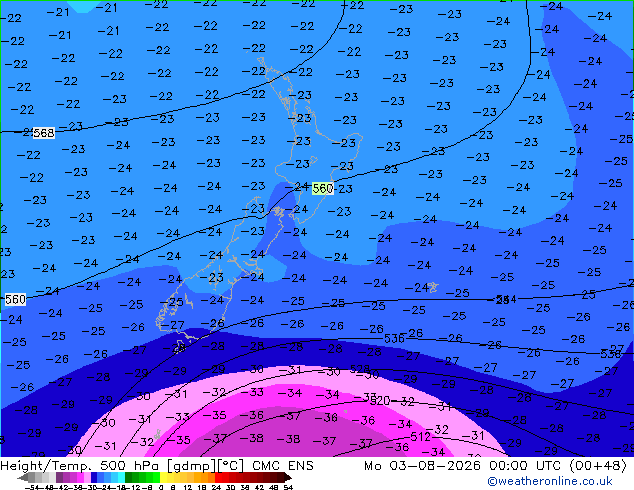
Task: Click the '568' contour label box
Action: [x=44, y=133]
